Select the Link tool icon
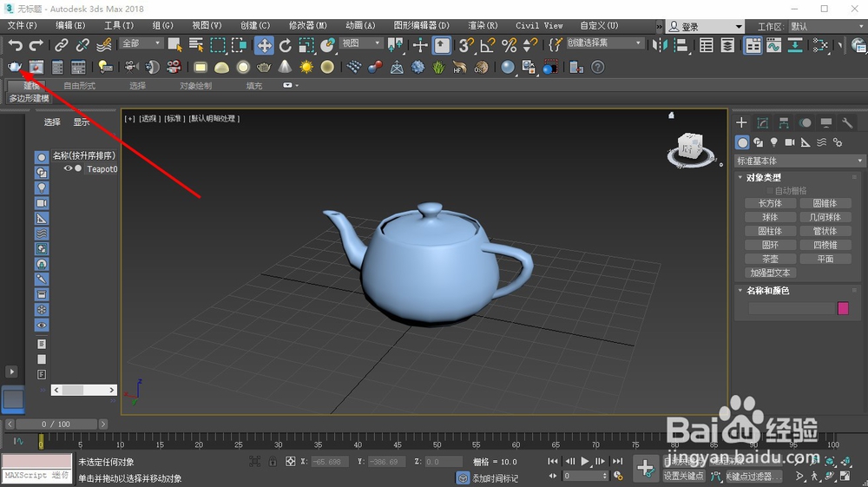868x487 pixels. click(x=62, y=45)
